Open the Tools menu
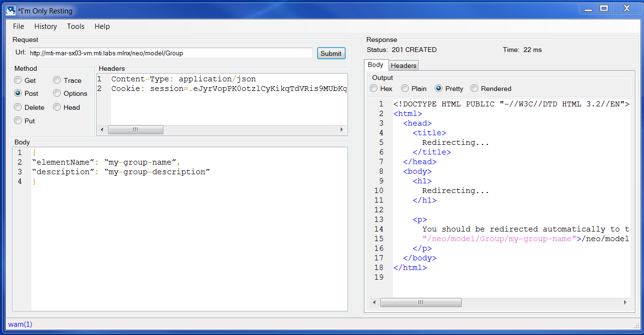 [75, 26]
